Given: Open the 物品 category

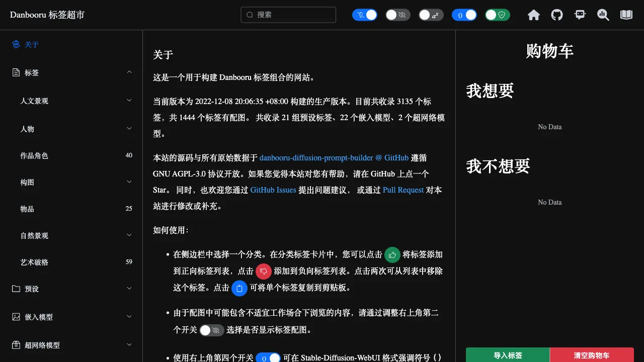Looking at the screenshot, I should (x=71, y=209).
